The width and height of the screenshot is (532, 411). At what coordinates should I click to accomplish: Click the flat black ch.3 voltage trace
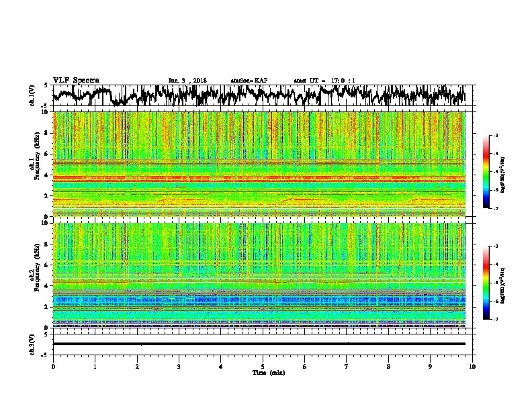tap(259, 344)
